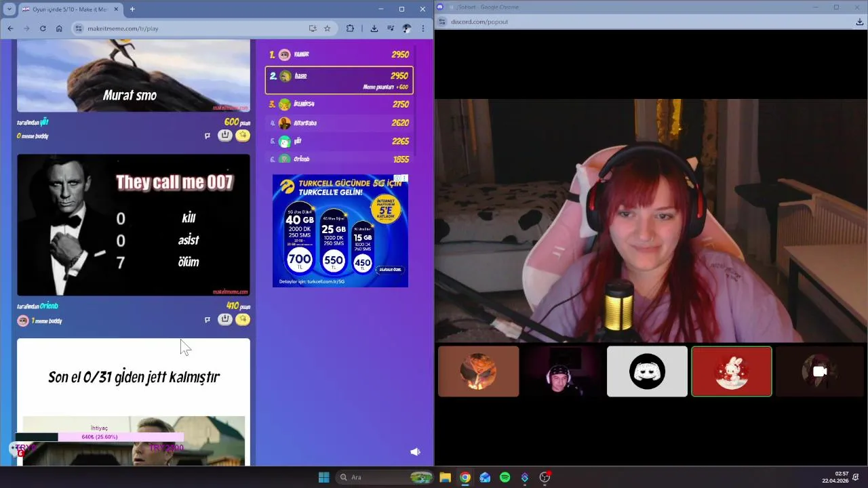The height and width of the screenshot is (488, 868).
Task: Open media controls icon in Chrome toolbar
Action: click(x=391, y=28)
